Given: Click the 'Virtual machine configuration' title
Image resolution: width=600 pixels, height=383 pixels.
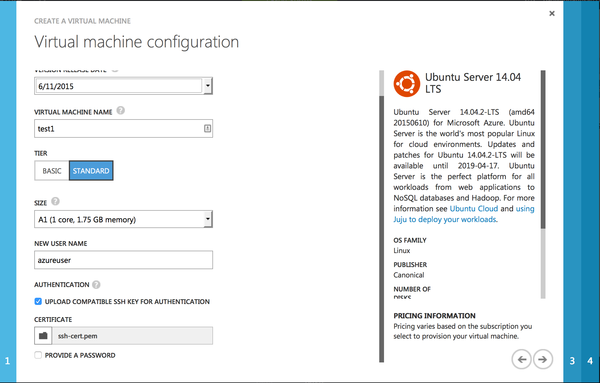Looking at the screenshot, I should pos(137,42).
